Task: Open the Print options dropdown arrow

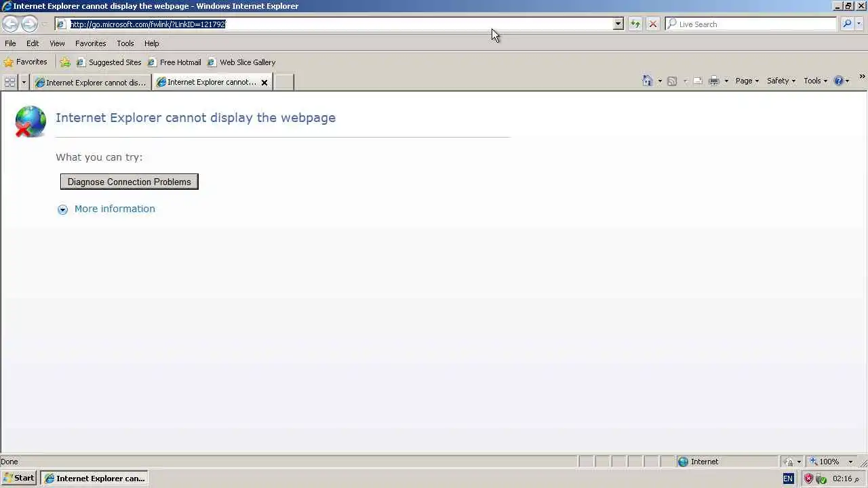Action: tap(726, 81)
